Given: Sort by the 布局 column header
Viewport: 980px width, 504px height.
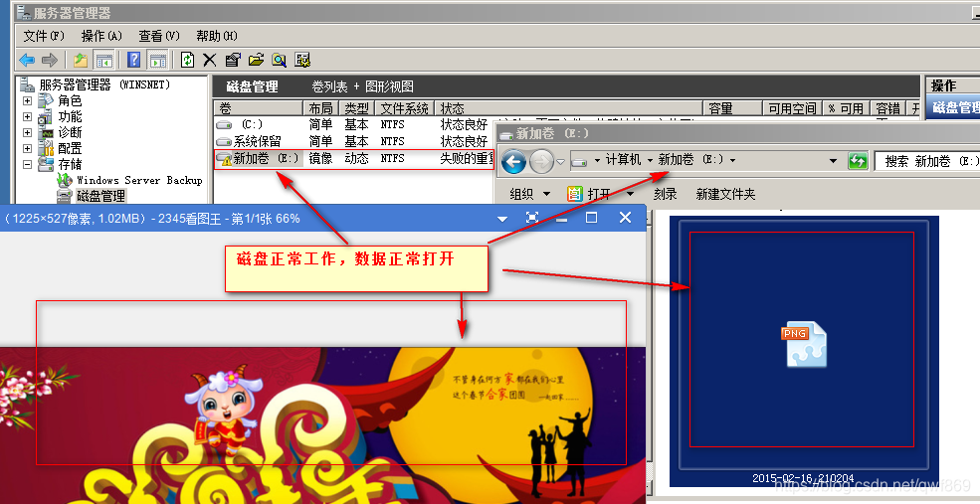Looking at the screenshot, I should (321, 108).
